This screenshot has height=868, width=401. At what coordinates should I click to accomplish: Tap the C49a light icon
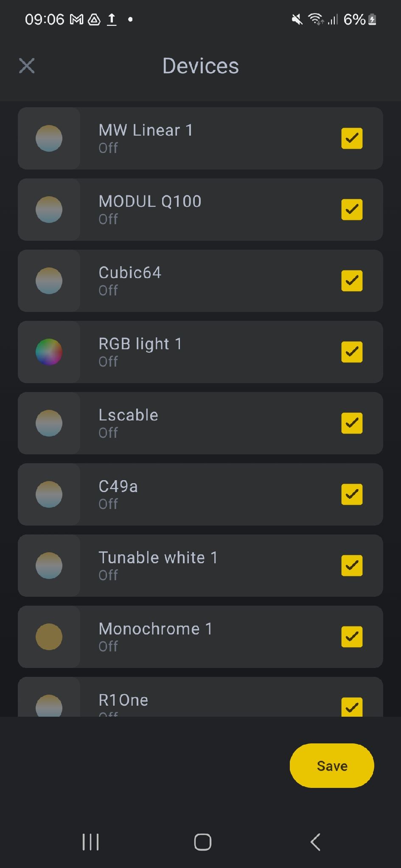point(49,494)
